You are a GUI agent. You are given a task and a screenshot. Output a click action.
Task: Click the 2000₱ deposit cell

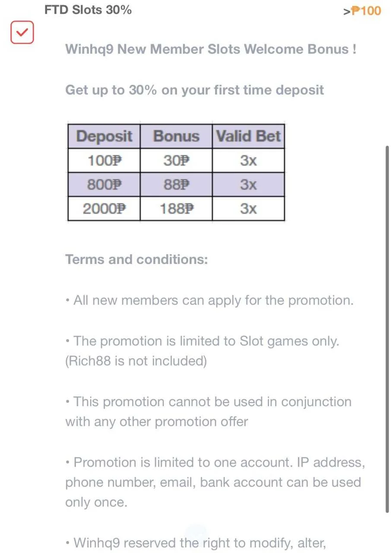[x=104, y=209]
